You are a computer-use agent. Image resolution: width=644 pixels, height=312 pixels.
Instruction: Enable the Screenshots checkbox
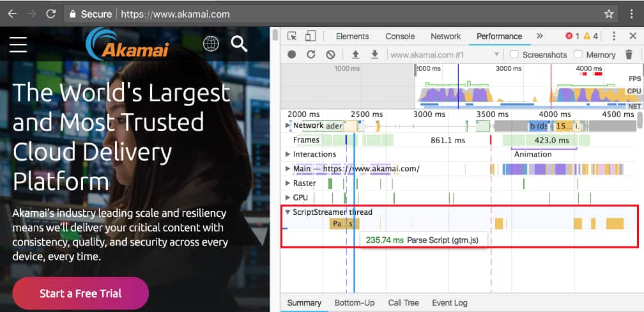(514, 55)
